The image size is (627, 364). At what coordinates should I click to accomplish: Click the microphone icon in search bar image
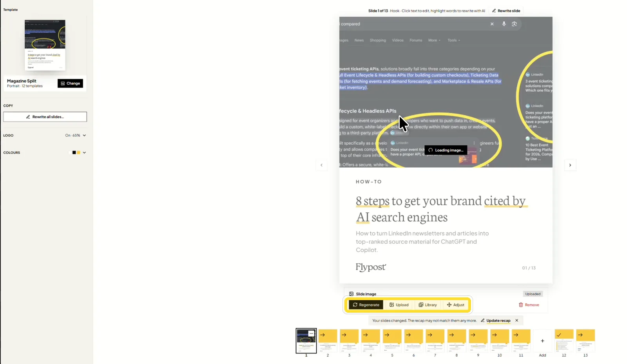click(x=504, y=24)
